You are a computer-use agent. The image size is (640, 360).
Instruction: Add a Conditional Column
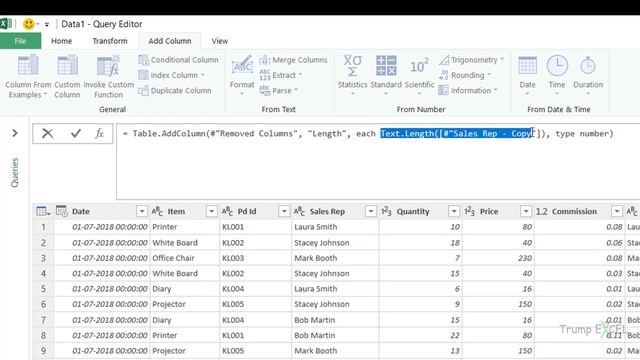tap(178, 60)
